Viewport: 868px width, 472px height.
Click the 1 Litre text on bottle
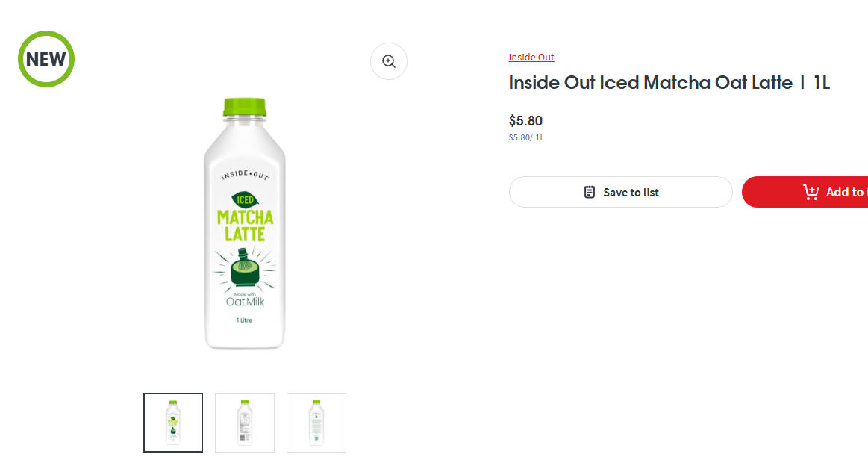(245, 320)
